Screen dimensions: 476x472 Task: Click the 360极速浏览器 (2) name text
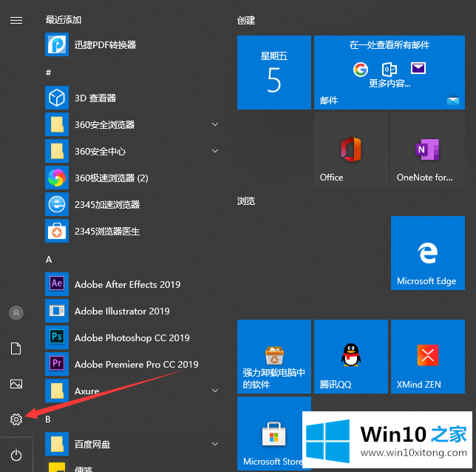point(112,178)
